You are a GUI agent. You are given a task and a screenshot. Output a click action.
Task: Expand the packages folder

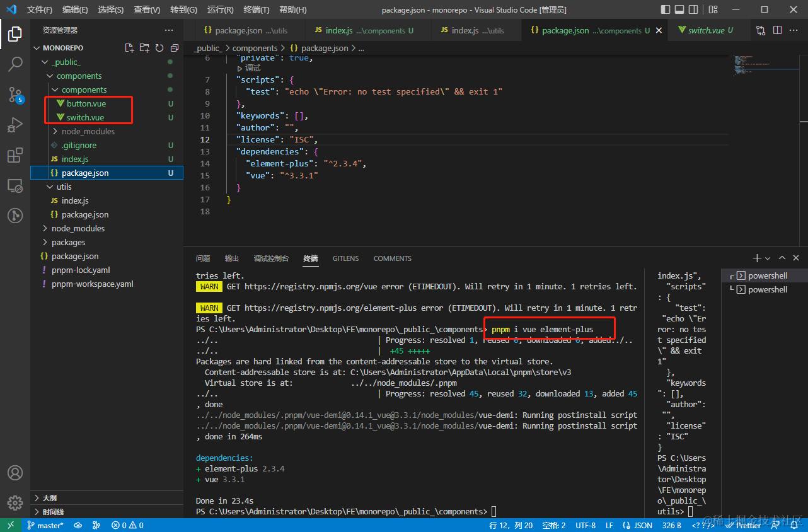click(x=68, y=242)
